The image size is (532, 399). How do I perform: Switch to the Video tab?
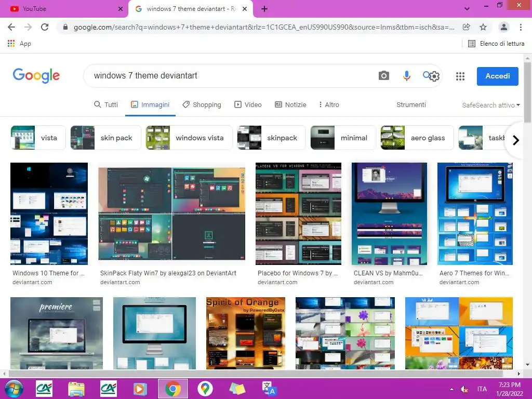(248, 104)
